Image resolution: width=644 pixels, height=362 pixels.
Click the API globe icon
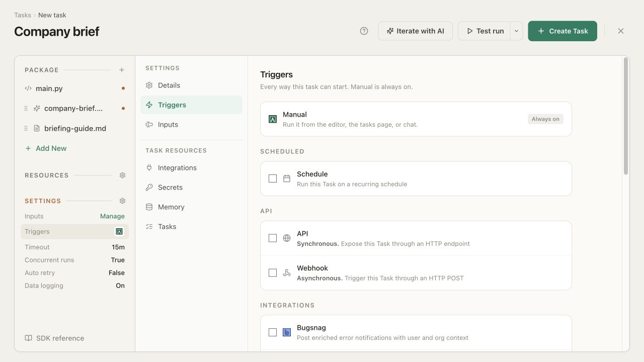tap(287, 238)
